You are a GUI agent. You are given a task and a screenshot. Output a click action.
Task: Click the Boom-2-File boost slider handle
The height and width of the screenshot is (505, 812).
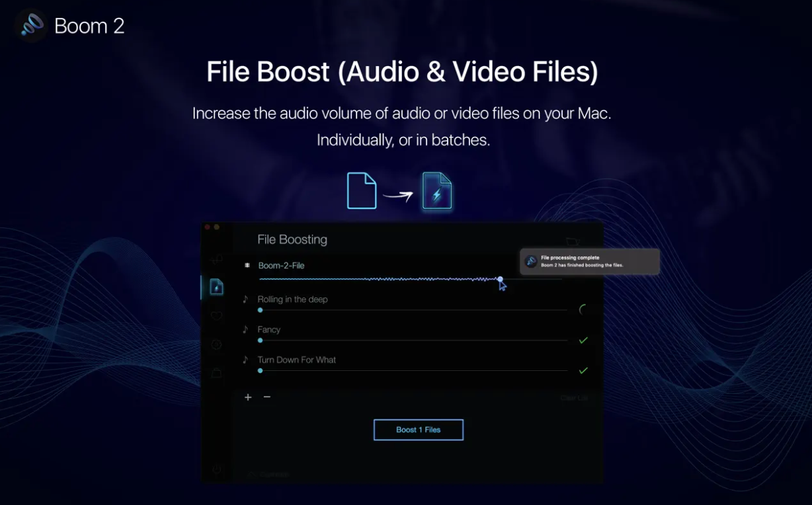[500, 280]
